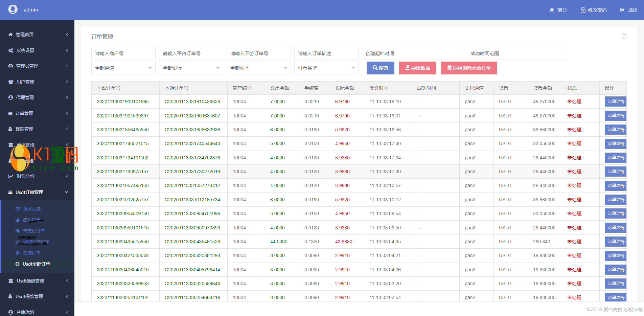The width and height of the screenshot is (644, 316).
Task: Select 冻结订单 in the sidebar submenu
Action: pos(31,253)
